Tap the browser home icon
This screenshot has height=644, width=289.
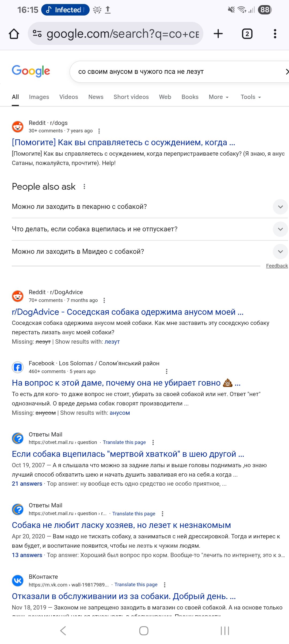click(14, 34)
